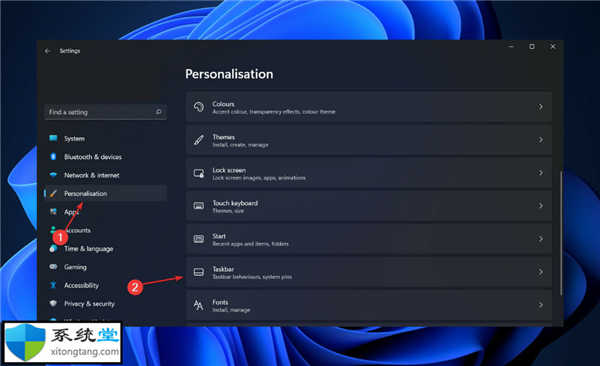Open Touch keyboard chevron arrow
This screenshot has width=600, height=366.
pos(540,206)
